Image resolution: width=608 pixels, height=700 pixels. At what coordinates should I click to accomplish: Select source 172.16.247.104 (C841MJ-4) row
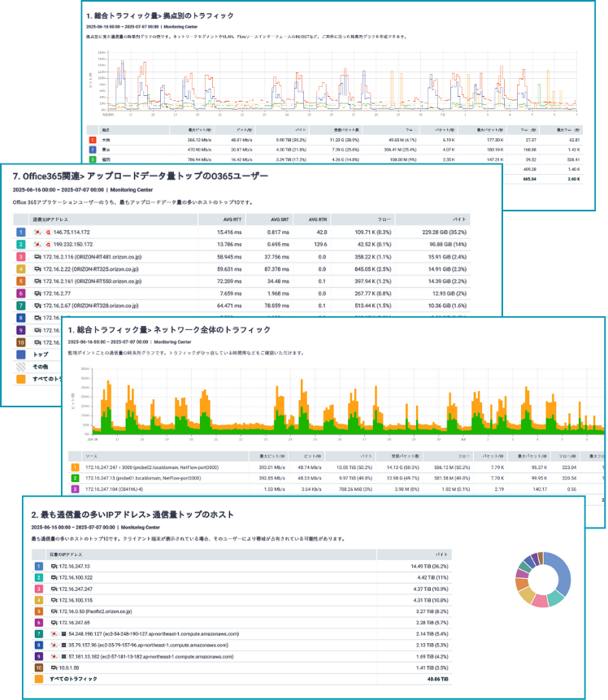pos(337,489)
